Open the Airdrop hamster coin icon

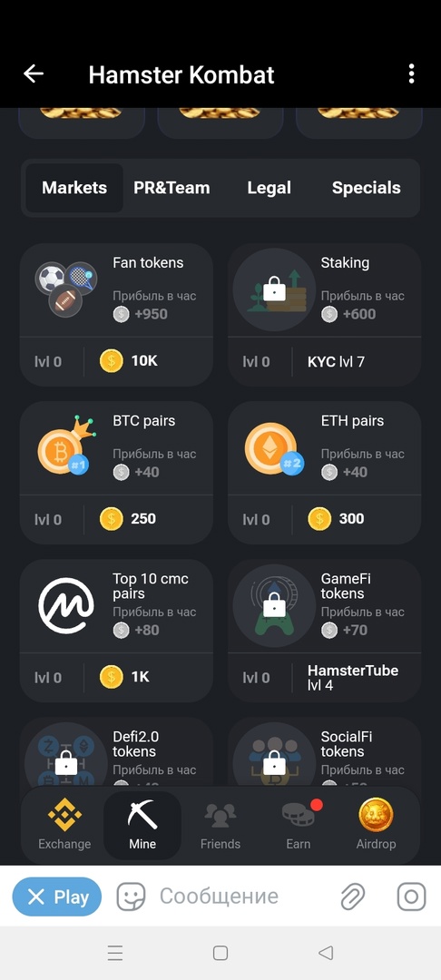pos(376,815)
